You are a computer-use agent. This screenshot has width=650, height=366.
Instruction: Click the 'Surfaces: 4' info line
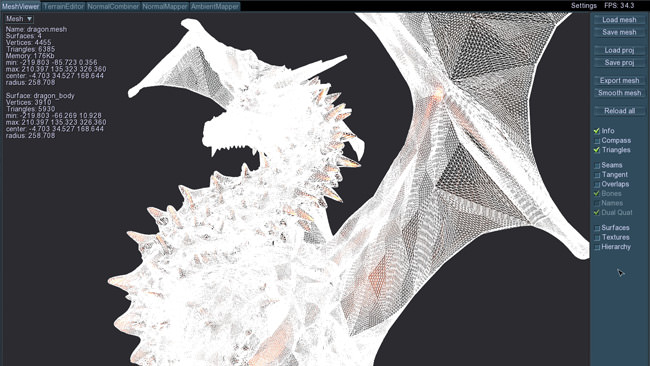pyautogui.click(x=24, y=36)
